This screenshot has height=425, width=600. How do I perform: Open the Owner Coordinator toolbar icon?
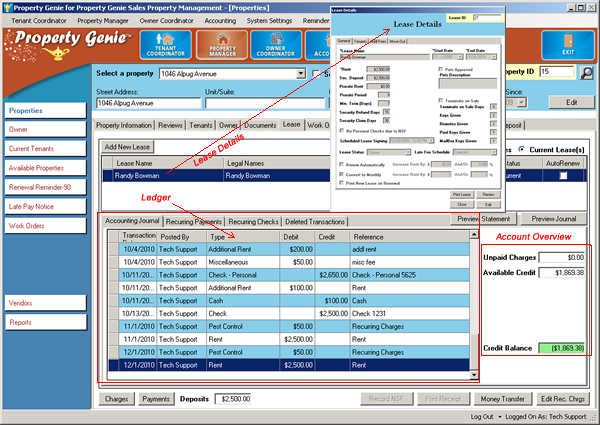(276, 45)
